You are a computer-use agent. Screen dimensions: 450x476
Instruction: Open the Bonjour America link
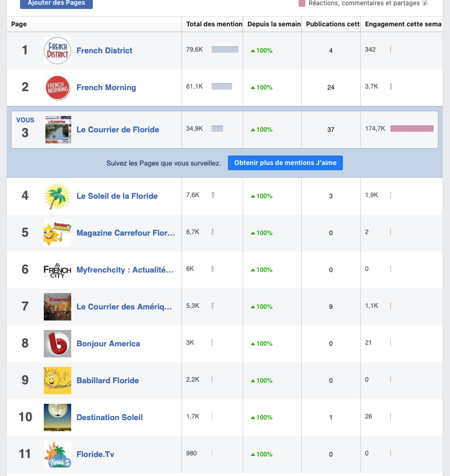(108, 344)
